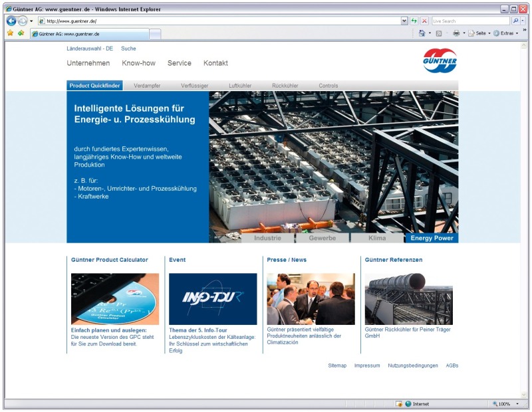Screen dimensions: 532x412
Task: Select the Luftkühler product tab
Action: point(240,86)
